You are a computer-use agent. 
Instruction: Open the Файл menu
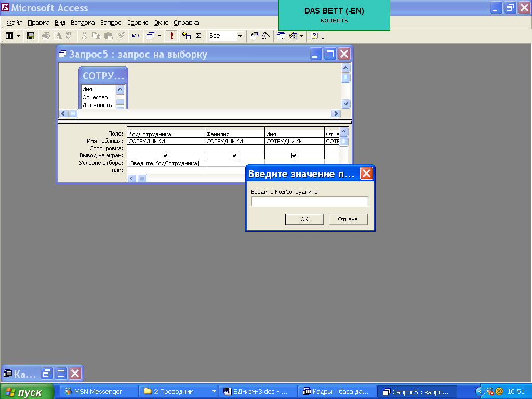pyautogui.click(x=15, y=23)
